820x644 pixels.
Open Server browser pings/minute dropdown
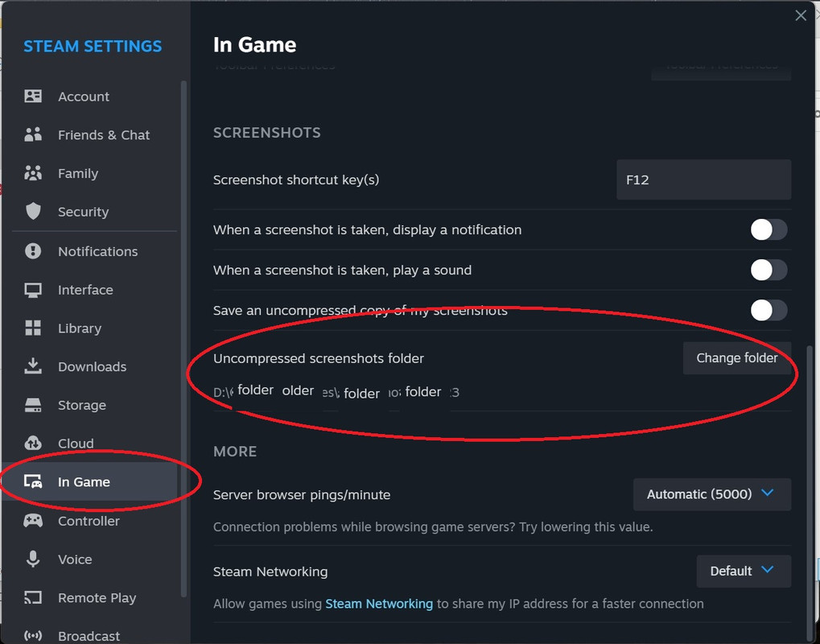click(711, 494)
